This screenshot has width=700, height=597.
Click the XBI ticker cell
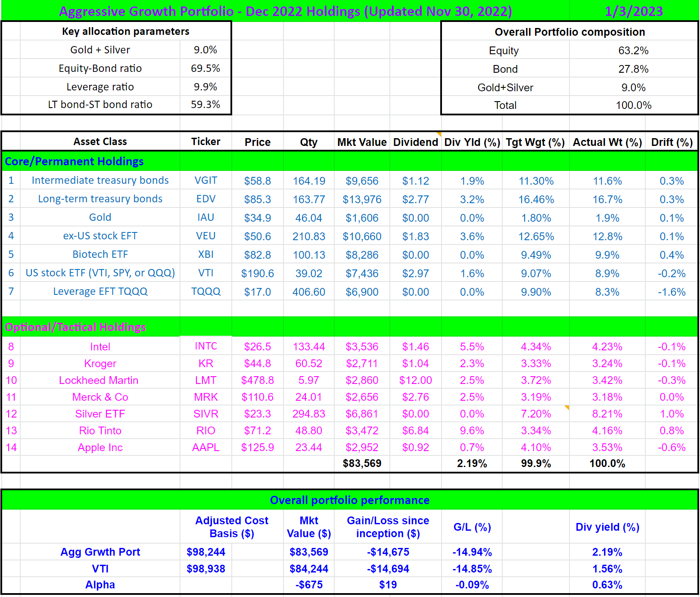click(x=205, y=254)
